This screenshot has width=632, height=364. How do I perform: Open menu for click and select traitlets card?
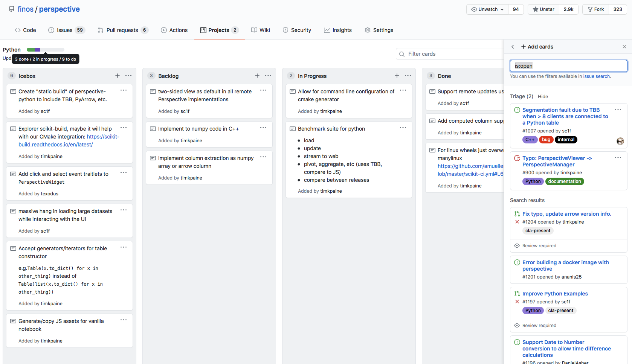point(124,173)
